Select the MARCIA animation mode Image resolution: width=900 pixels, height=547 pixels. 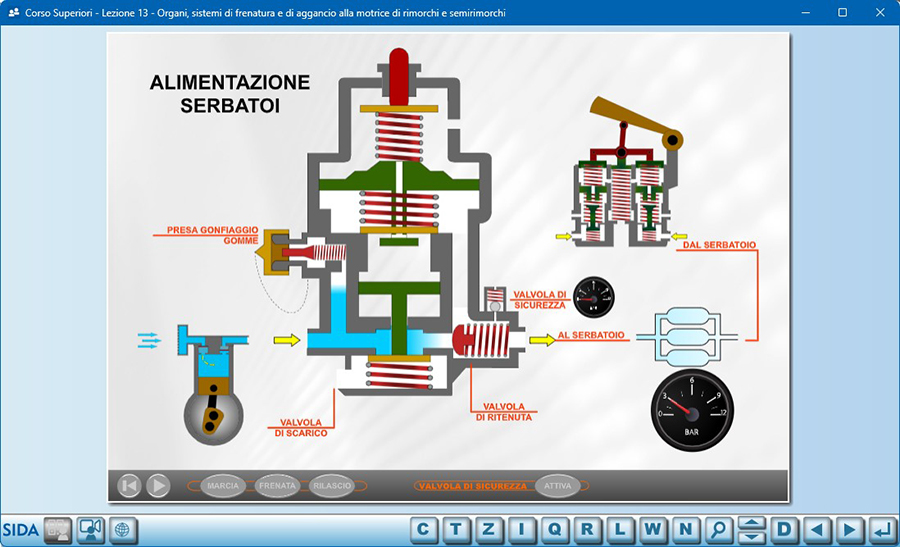[222, 486]
